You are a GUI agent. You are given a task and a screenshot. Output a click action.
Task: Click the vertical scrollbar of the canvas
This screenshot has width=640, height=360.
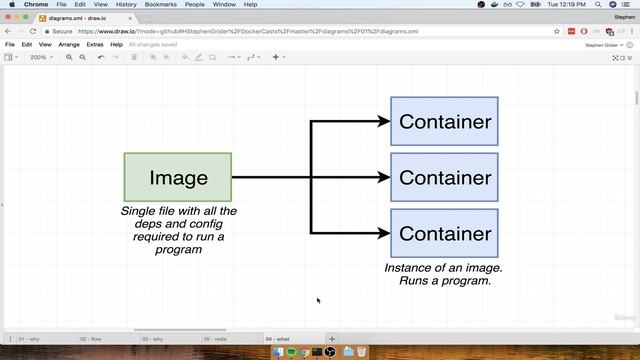click(637, 98)
